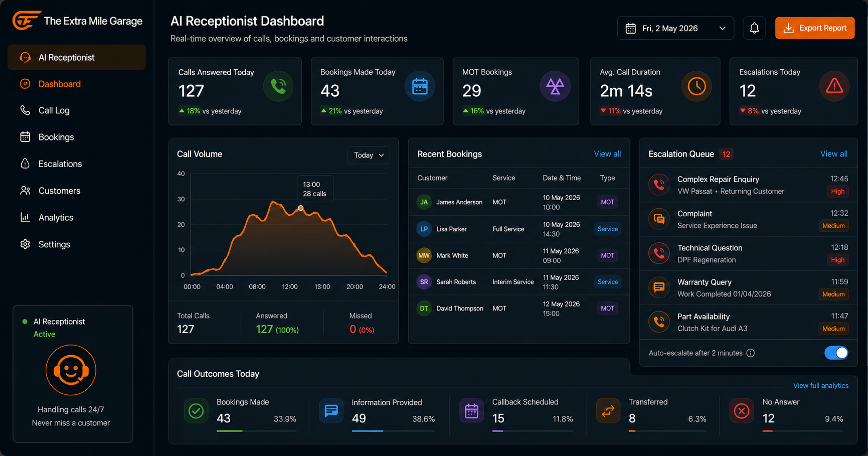This screenshot has height=456, width=868.
Task: Click the Escalations flame icon in sidebar
Action: click(25, 164)
